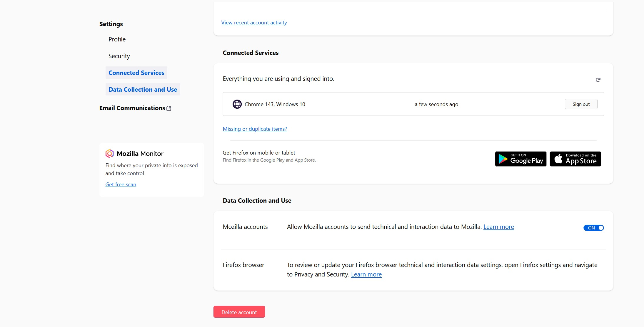
Task: Go to Profile settings section
Action: pyautogui.click(x=117, y=39)
